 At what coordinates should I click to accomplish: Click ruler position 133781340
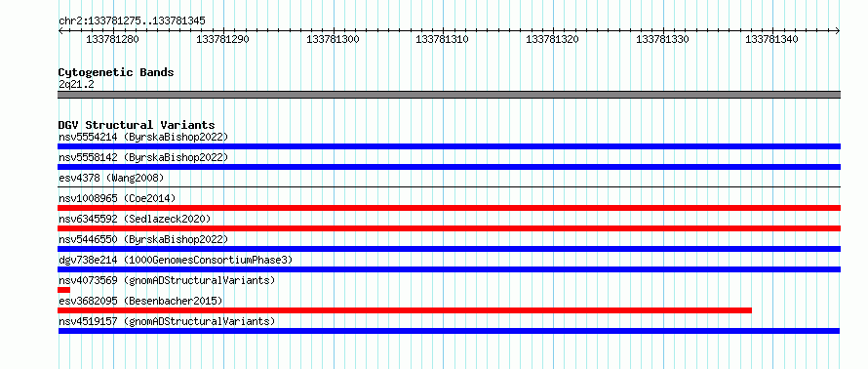point(772,39)
